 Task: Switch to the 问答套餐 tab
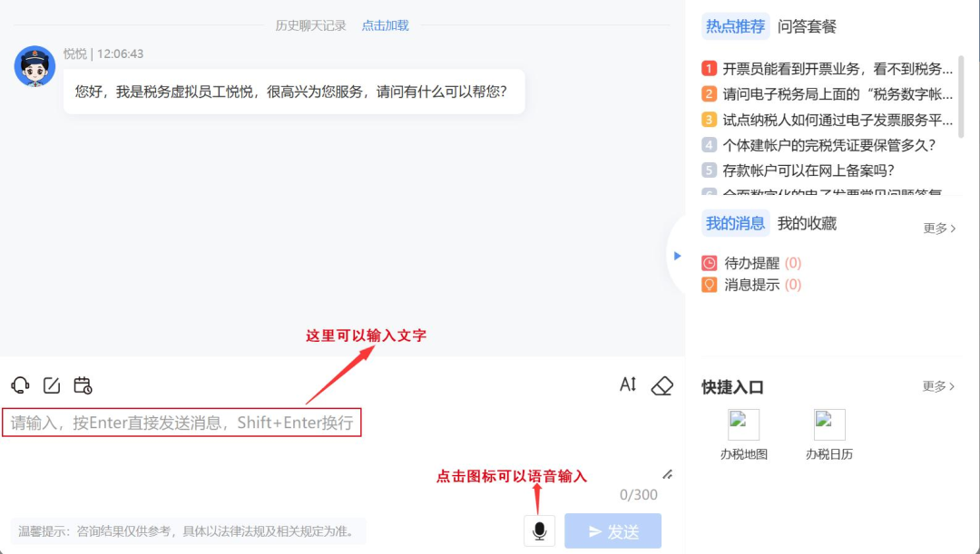[807, 26]
